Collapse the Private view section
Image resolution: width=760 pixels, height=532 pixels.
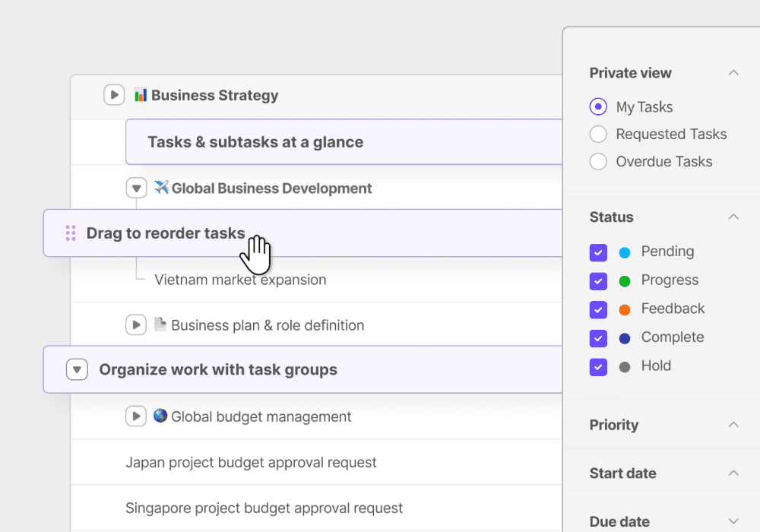(x=733, y=73)
